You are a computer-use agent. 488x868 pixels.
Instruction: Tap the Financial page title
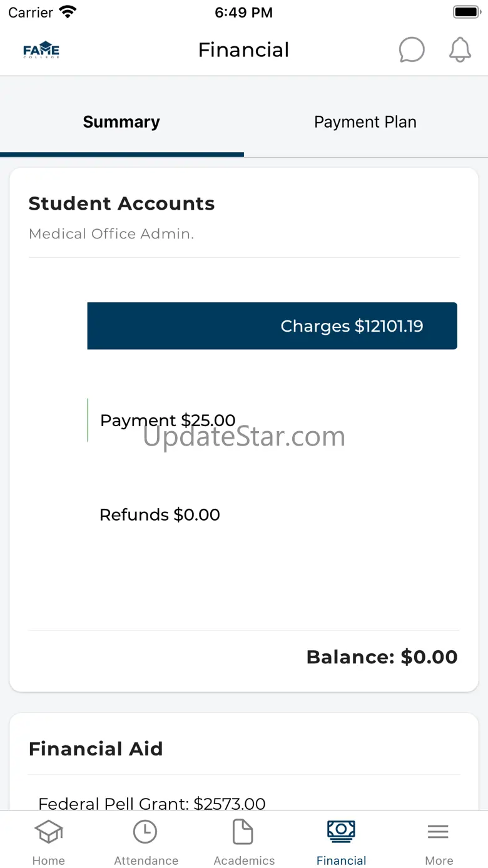(x=243, y=50)
